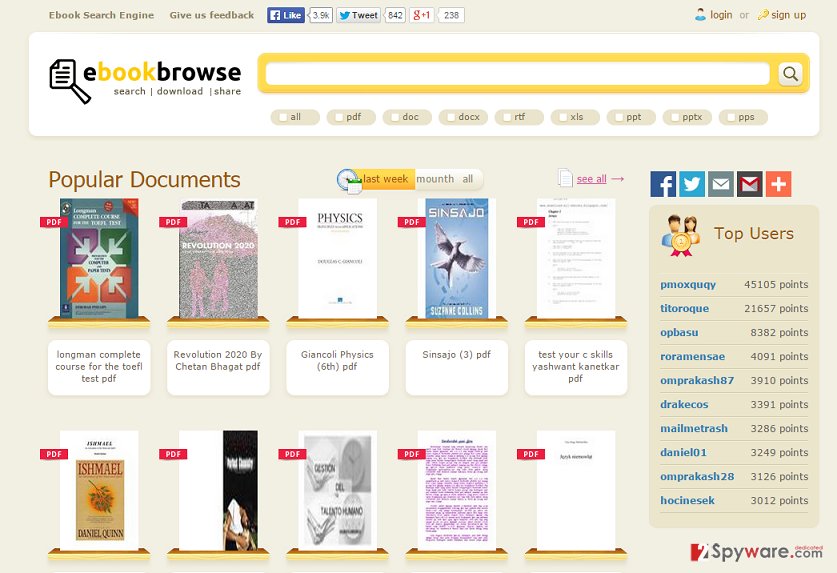Viewport: 837px width, 573px height.
Task: Click the Facebook Like button
Action: [x=286, y=15]
